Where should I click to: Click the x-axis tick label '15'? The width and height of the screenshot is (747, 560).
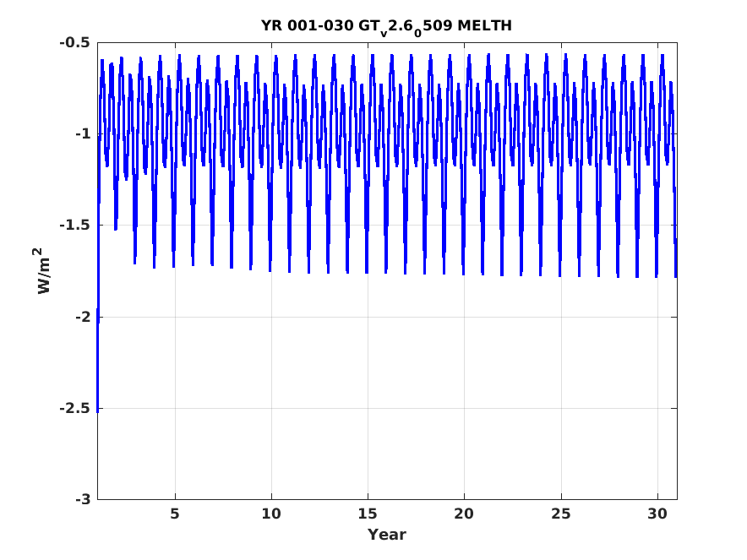point(368,514)
